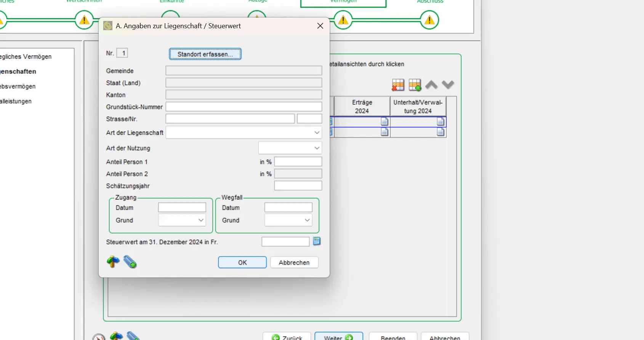Click the main window paperclip icon

click(133, 336)
